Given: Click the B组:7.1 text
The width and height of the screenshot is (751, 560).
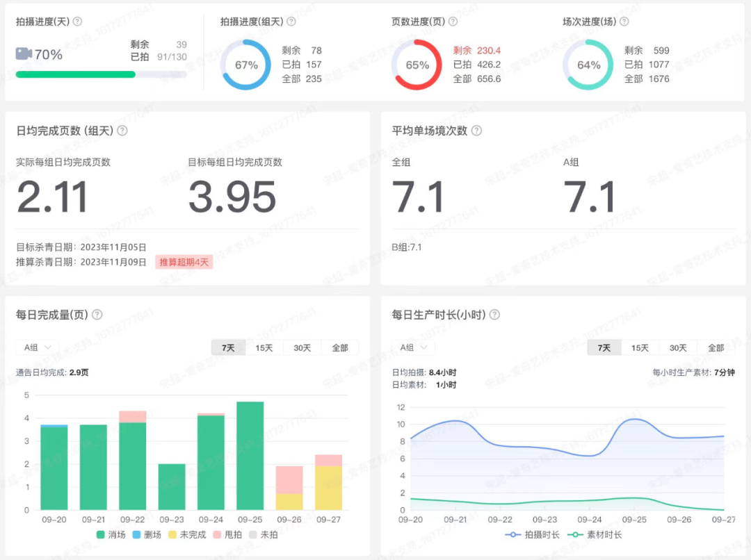Looking at the screenshot, I should (407, 247).
